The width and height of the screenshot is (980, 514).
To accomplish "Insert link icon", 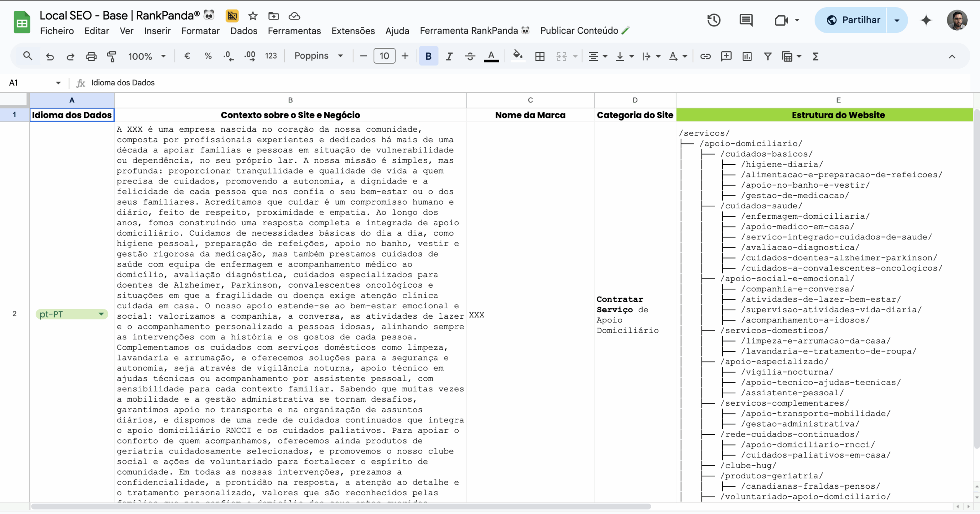I will pos(705,56).
